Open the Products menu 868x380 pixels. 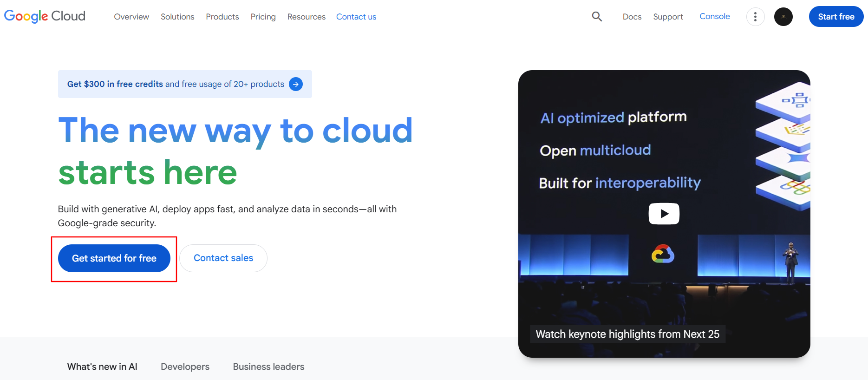tap(222, 17)
